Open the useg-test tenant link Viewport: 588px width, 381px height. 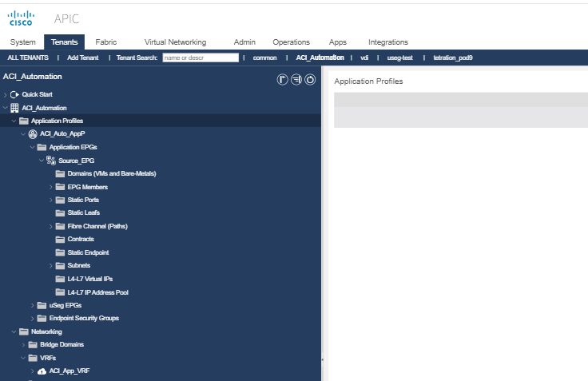click(x=400, y=58)
